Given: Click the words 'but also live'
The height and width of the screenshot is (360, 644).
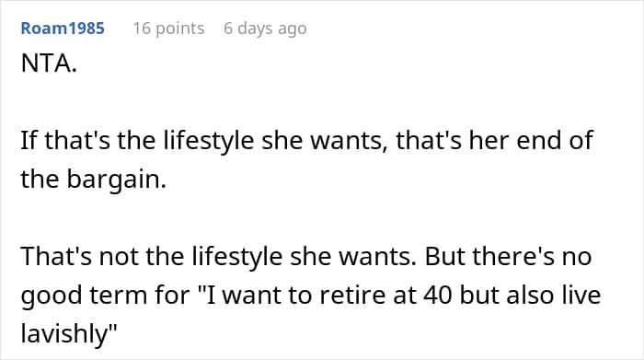Looking at the screenshot, I should click(x=530, y=295).
